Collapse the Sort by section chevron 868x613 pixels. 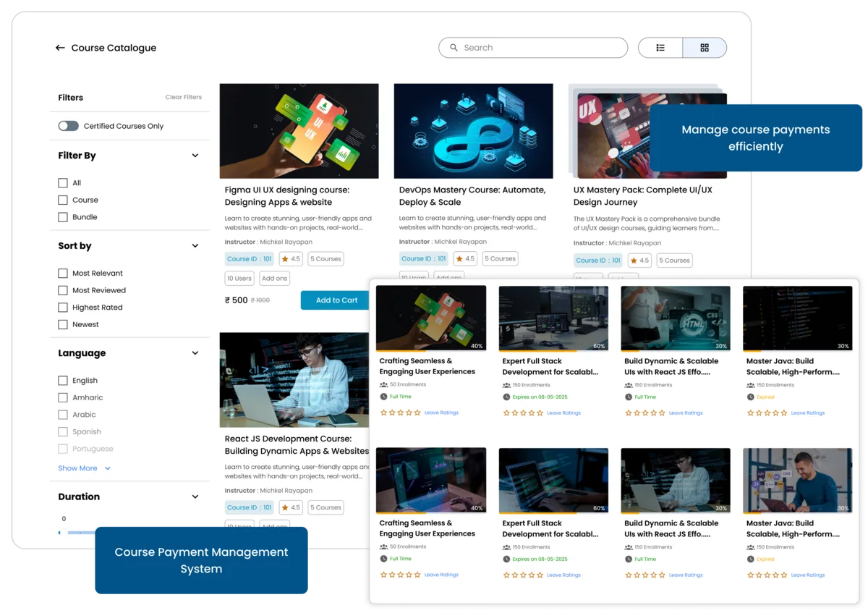pyautogui.click(x=195, y=246)
